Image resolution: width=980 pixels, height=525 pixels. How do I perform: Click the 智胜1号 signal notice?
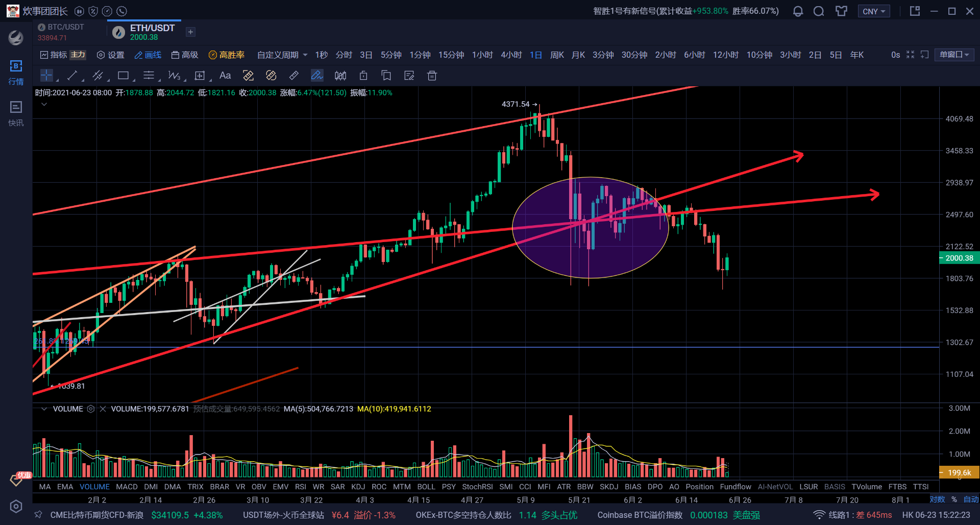click(686, 11)
